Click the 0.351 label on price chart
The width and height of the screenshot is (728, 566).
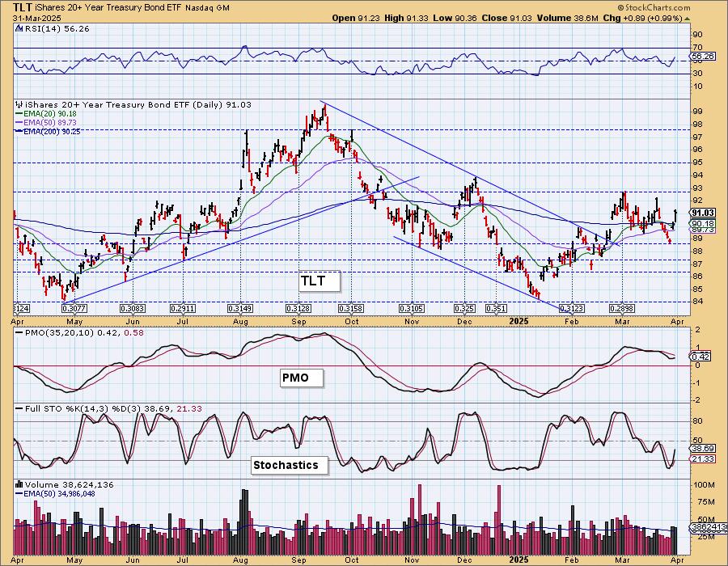point(496,308)
